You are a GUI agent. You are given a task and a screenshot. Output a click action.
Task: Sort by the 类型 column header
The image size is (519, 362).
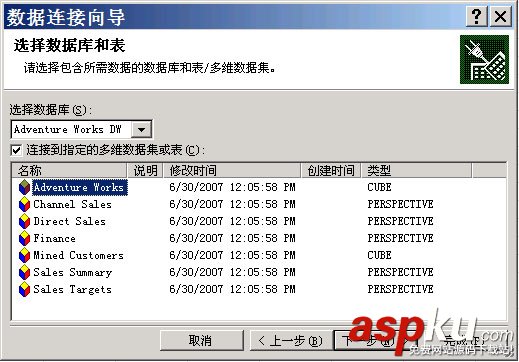(x=417, y=171)
